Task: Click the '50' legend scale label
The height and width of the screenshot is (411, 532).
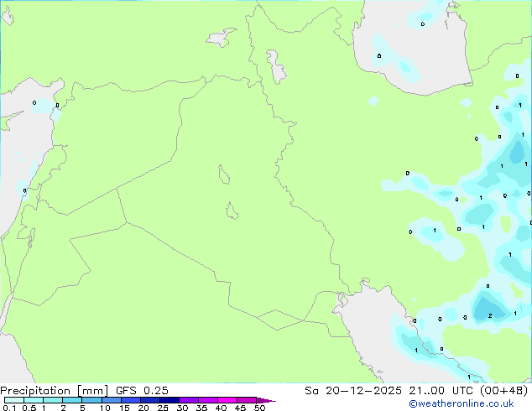Action: tap(259, 408)
